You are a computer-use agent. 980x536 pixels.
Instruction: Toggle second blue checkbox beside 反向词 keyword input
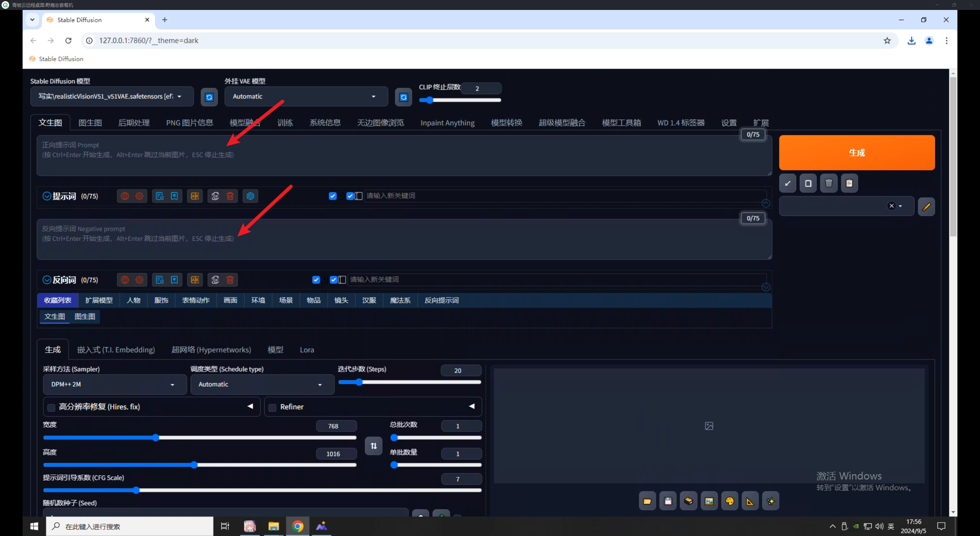point(334,280)
